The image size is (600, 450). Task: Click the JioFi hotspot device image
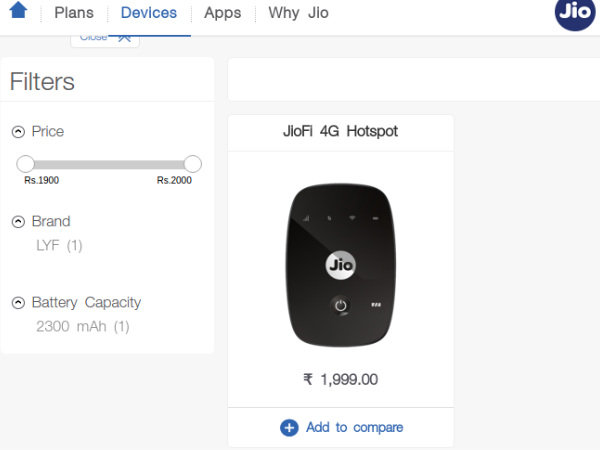(x=340, y=266)
